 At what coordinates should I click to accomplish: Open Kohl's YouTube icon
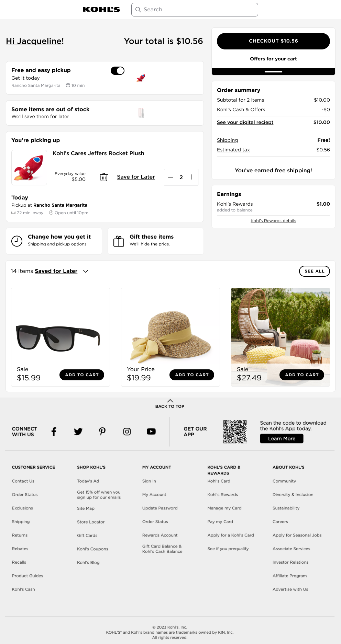[151, 432]
